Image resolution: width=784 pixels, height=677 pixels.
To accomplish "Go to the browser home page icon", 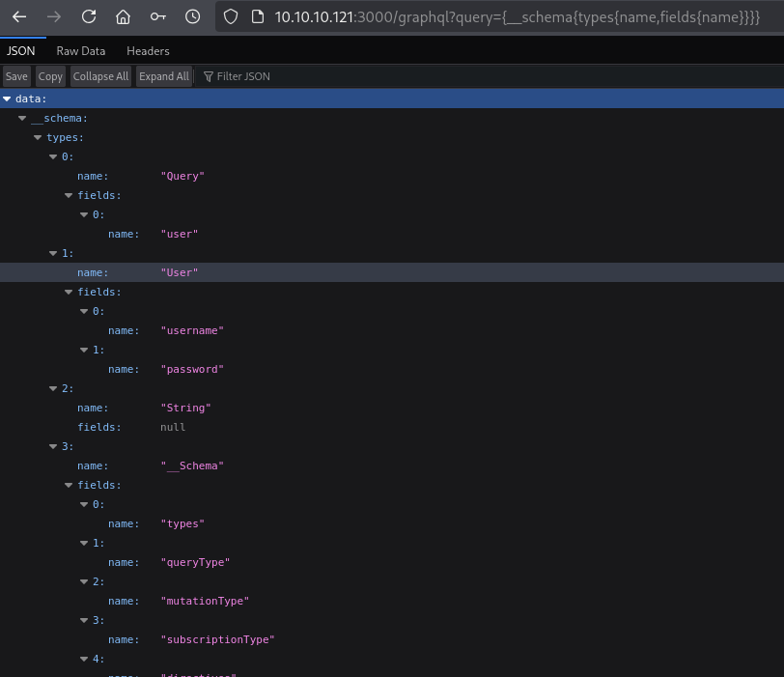I will pos(123,16).
